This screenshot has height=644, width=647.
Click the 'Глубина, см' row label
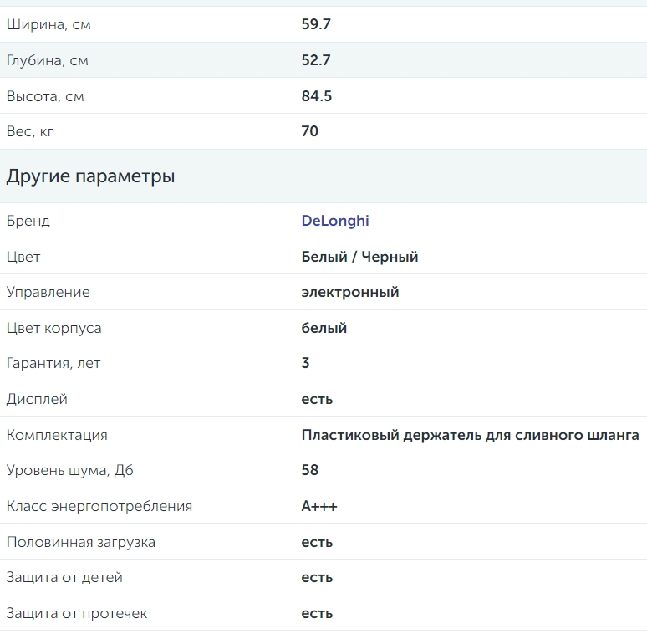coord(48,61)
